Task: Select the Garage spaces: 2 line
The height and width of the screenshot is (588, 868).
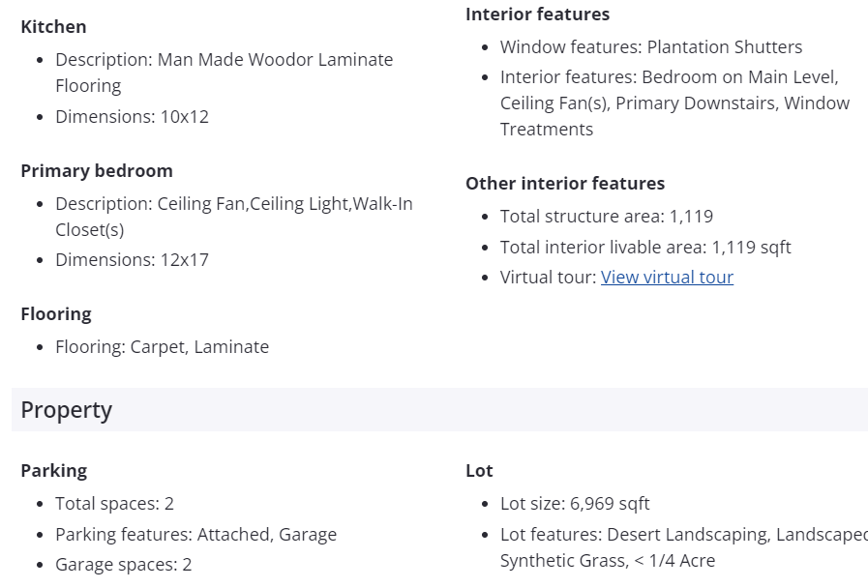Action: 123,565
